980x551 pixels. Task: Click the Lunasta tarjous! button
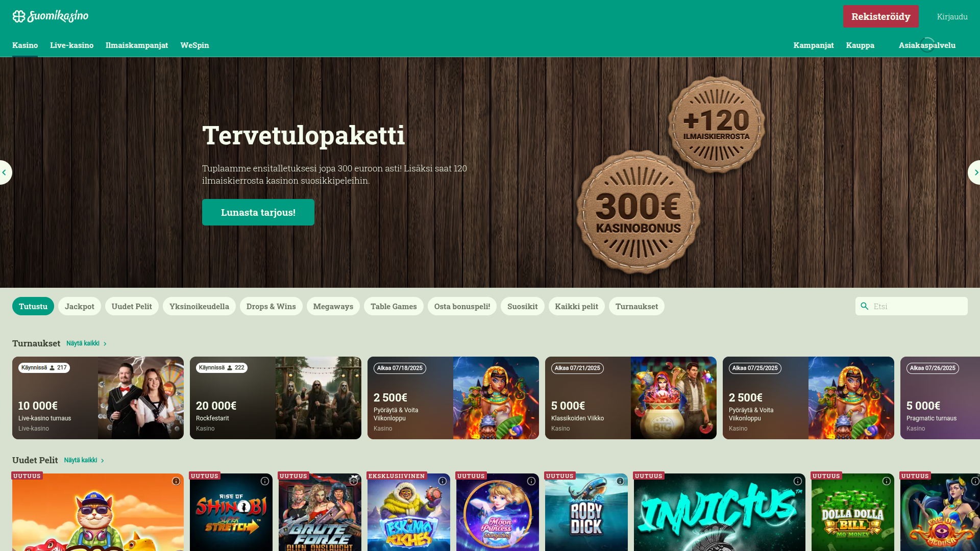coord(258,212)
